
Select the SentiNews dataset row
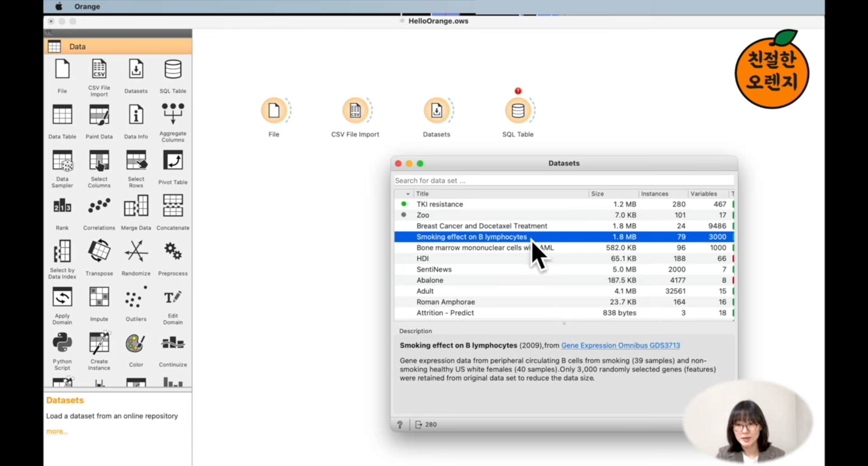[564, 269]
